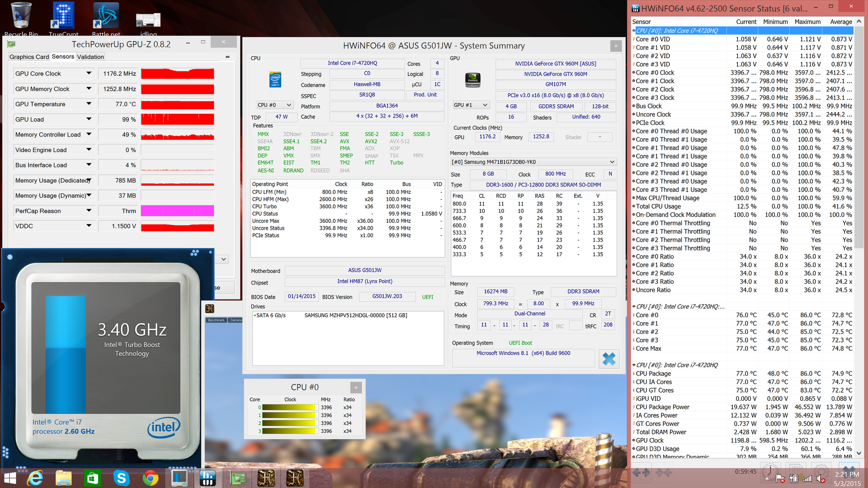
Task: Open GPU Core Clock sensor dropdown
Action: [x=89, y=73]
